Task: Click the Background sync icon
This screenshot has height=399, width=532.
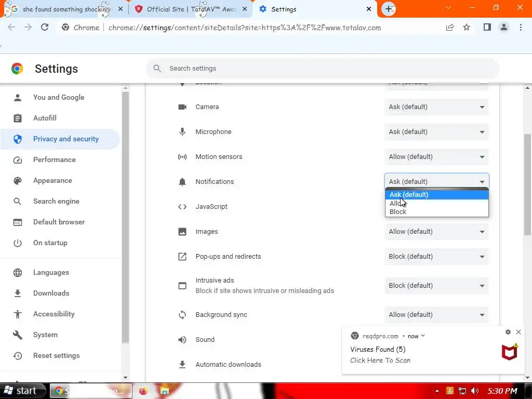Action: click(x=182, y=315)
